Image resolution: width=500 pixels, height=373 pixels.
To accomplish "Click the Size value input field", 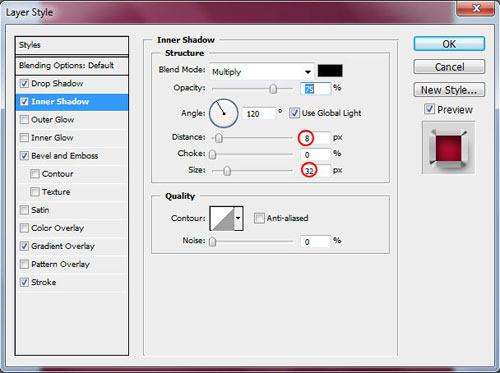I will 315,171.
